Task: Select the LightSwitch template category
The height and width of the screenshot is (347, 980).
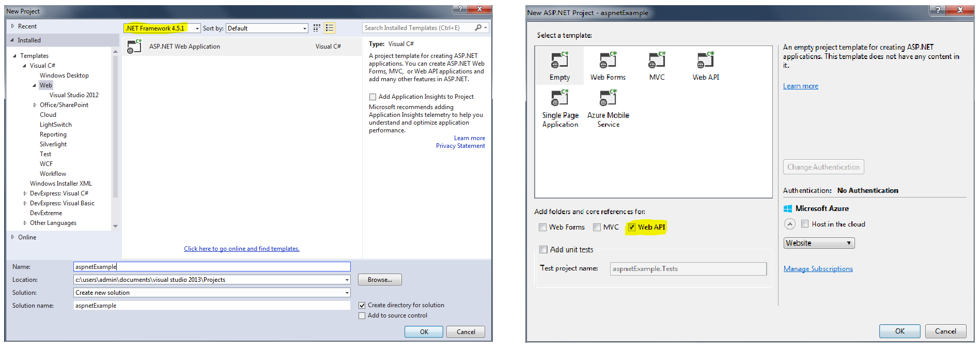Action: coord(56,125)
